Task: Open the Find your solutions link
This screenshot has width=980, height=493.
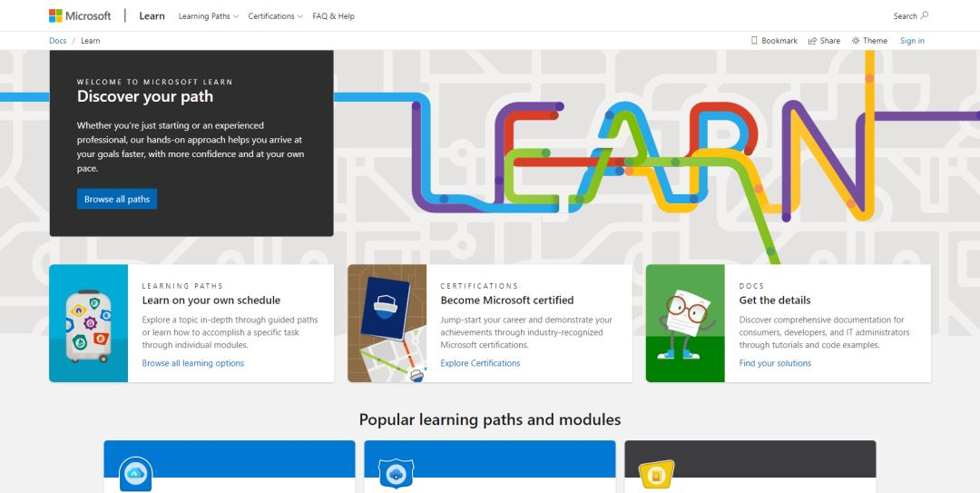Action: click(x=775, y=363)
